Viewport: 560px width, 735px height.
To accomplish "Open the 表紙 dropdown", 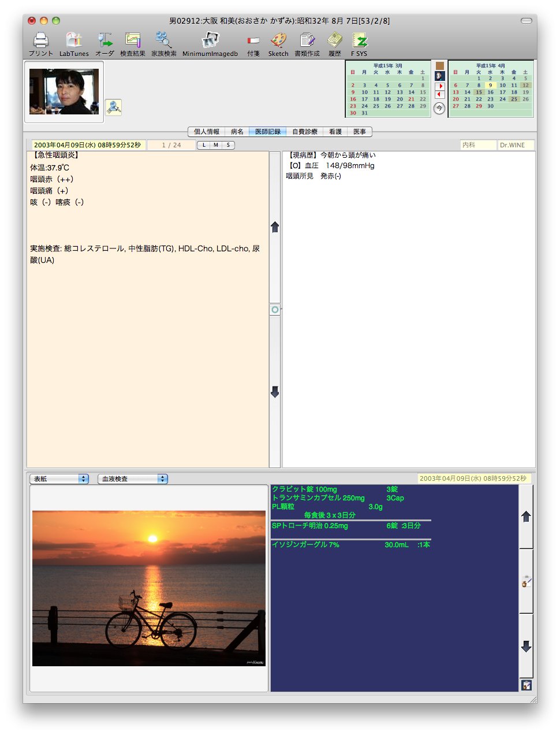I will pyautogui.click(x=59, y=479).
